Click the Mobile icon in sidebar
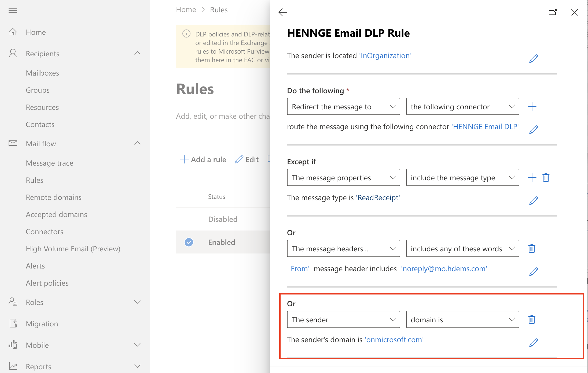Image resolution: width=588 pixels, height=373 pixels. pyautogui.click(x=13, y=345)
